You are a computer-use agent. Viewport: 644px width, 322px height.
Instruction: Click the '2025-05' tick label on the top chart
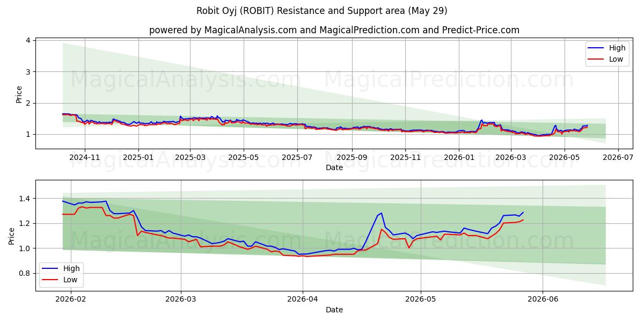coord(244,157)
